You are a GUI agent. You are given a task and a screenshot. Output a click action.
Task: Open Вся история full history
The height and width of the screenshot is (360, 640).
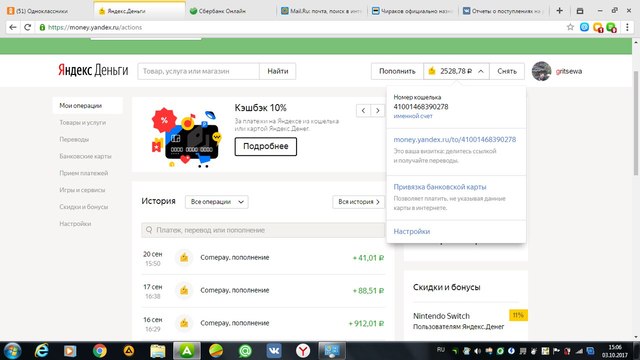(x=359, y=202)
